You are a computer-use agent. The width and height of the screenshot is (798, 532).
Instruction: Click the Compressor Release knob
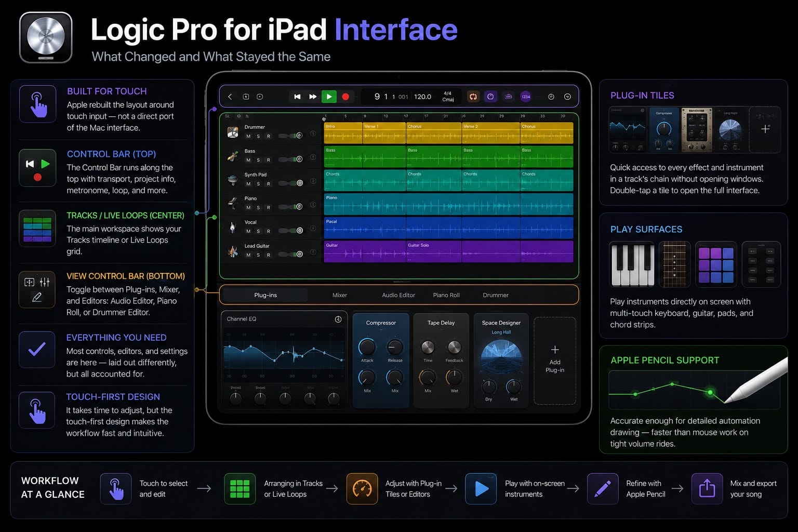coord(395,347)
